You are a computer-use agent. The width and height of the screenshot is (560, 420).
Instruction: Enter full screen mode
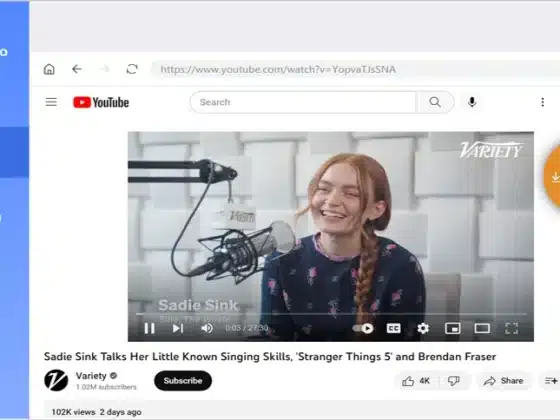pyautogui.click(x=511, y=328)
